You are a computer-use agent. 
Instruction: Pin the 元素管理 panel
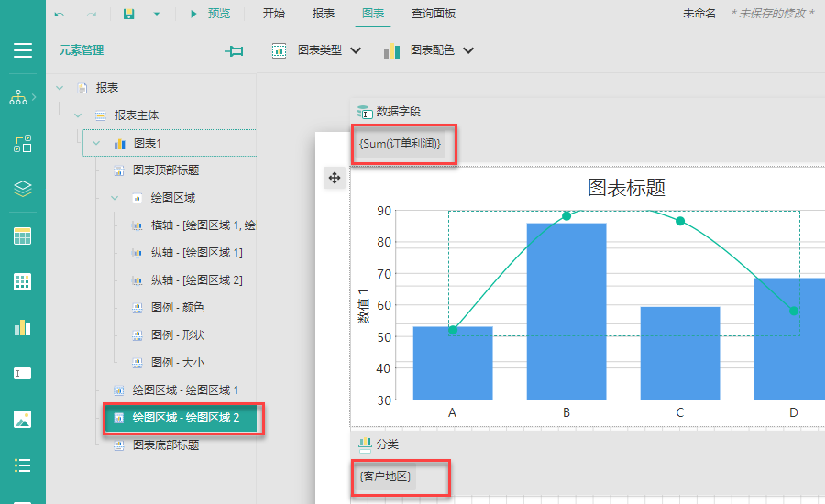(234, 51)
